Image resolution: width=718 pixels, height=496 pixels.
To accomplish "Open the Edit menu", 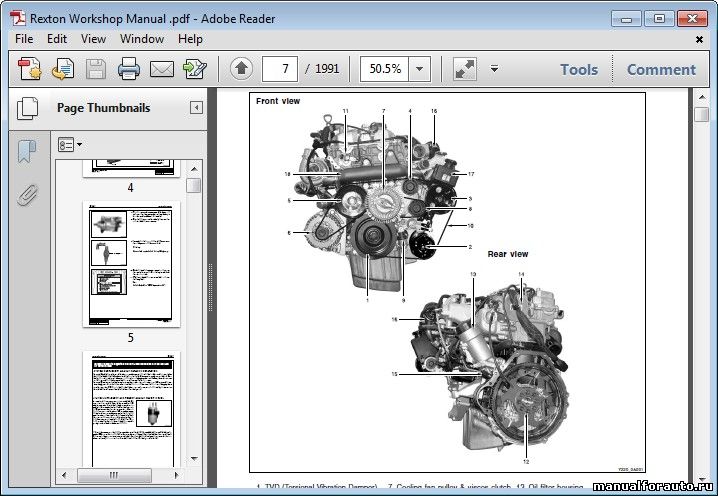I will click(x=57, y=39).
